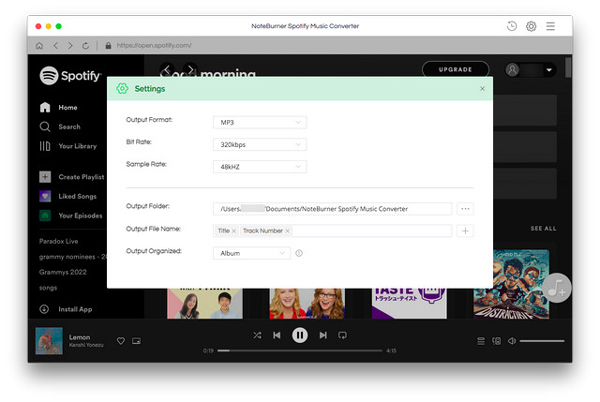
Task: Expand the Sample Rate 48kHZ dropdown
Action: click(x=260, y=167)
